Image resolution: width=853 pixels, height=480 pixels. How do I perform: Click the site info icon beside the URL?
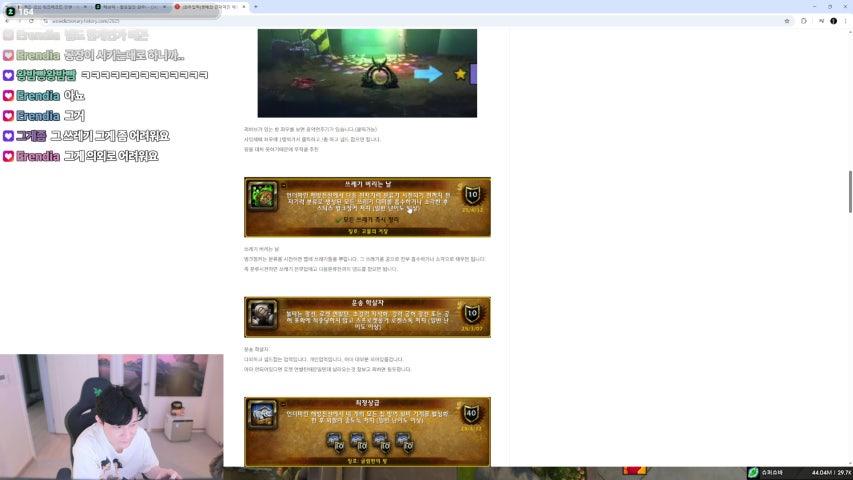[x=46, y=21]
